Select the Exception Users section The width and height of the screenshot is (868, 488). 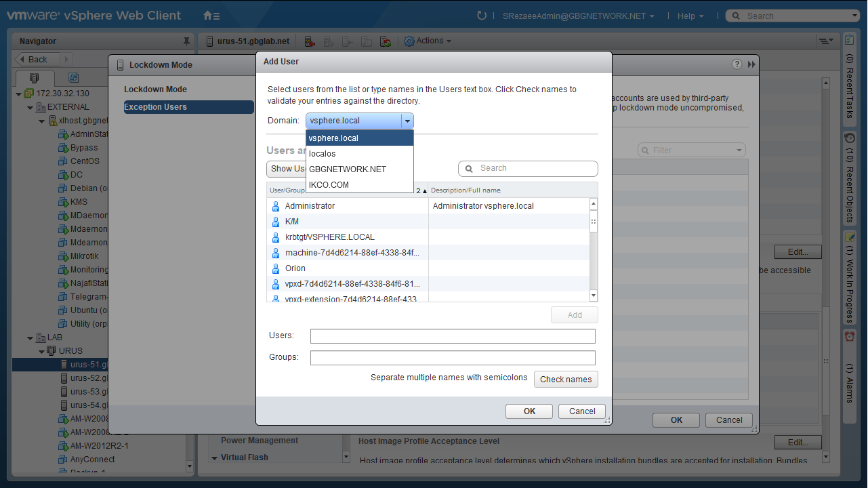click(188, 107)
